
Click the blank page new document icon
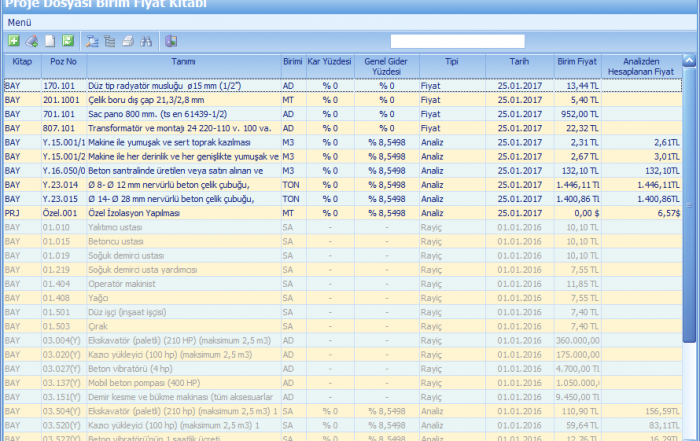coord(49,41)
